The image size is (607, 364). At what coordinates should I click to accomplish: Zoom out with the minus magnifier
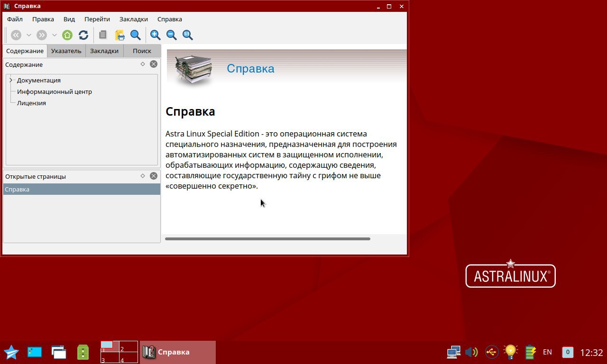(x=171, y=35)
